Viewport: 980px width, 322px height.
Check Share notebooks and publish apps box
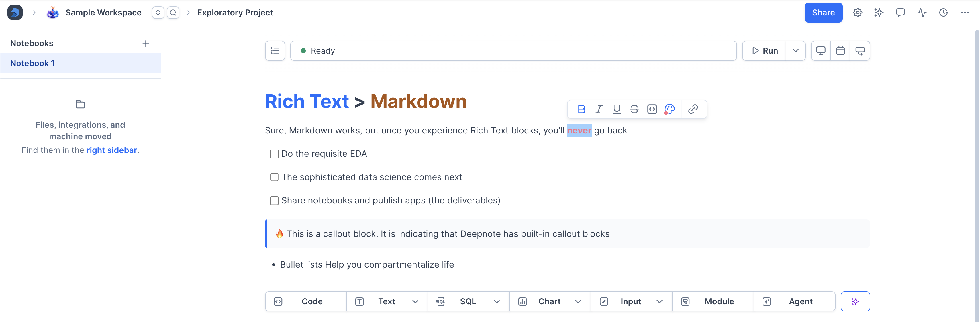274,200
